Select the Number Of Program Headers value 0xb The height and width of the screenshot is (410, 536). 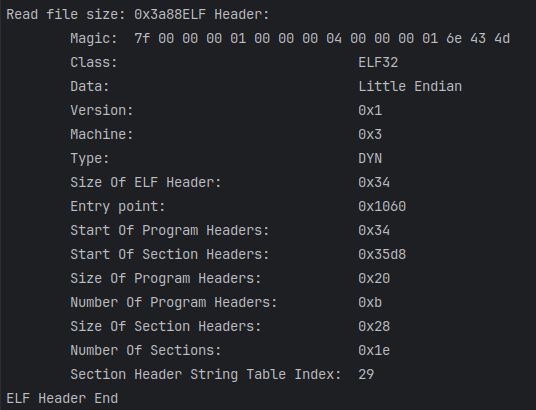tap(370, 302)
